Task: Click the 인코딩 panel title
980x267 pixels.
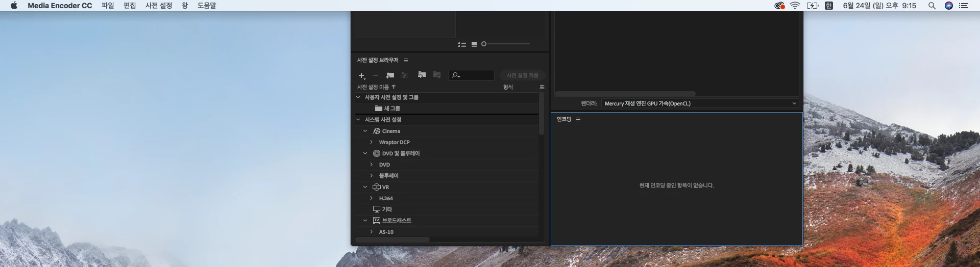Action: [x=564, y=119]
